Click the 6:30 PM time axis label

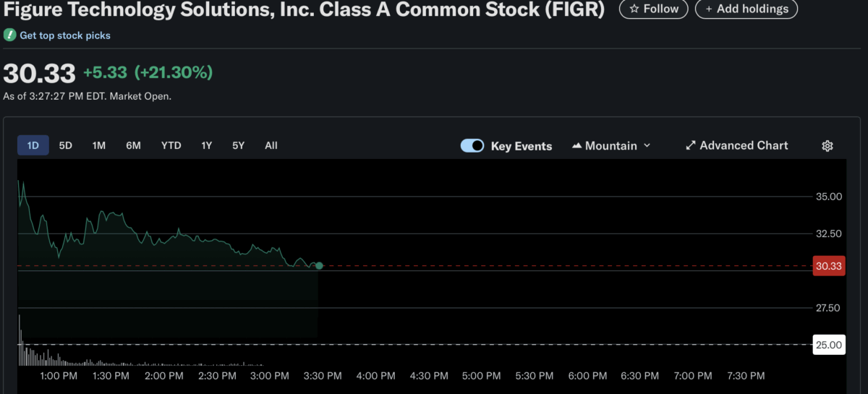point(640,376)
